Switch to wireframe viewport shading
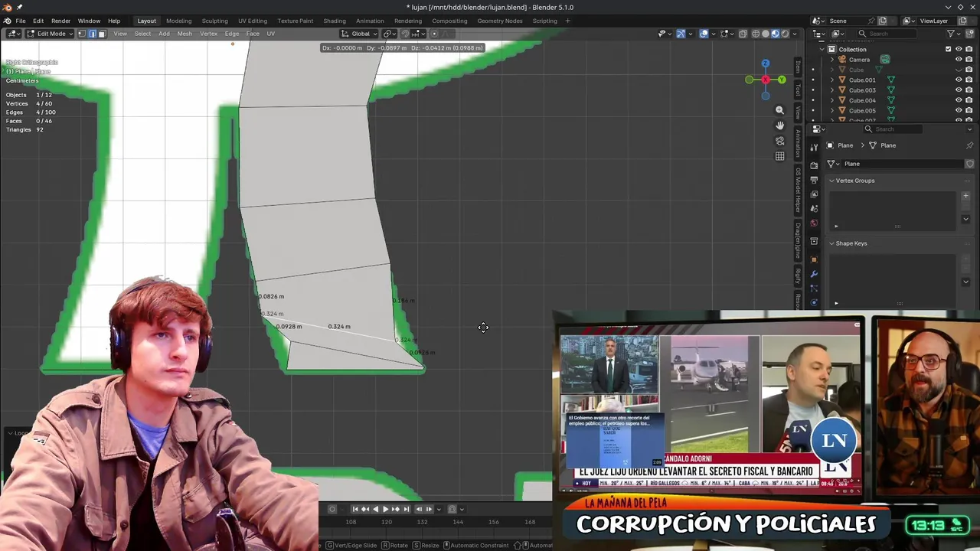 coord(756,34)
